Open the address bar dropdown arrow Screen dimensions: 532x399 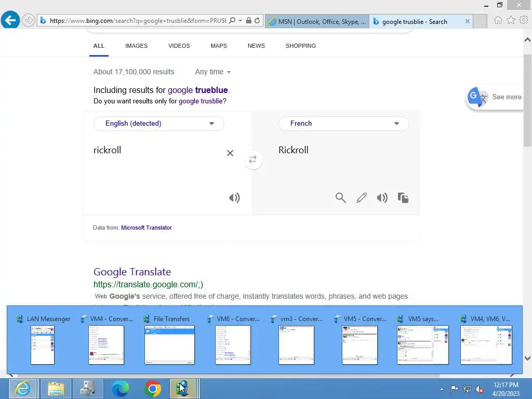(240, 20)
